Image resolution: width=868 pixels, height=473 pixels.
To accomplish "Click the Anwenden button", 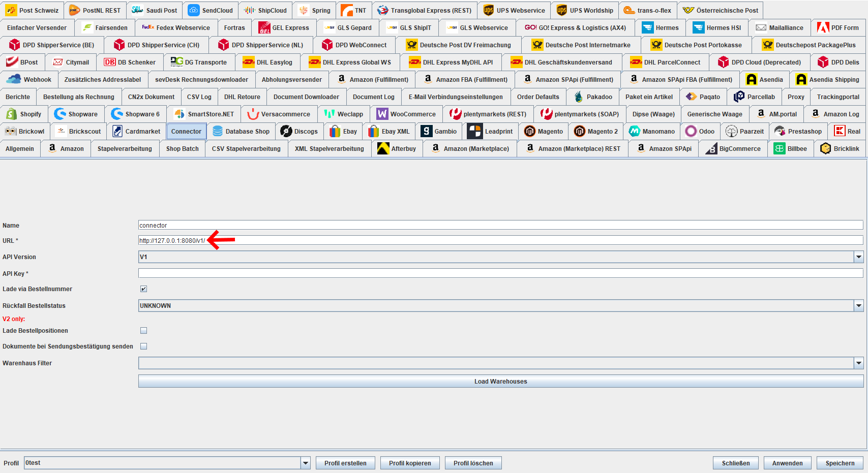I will point(788,463).
